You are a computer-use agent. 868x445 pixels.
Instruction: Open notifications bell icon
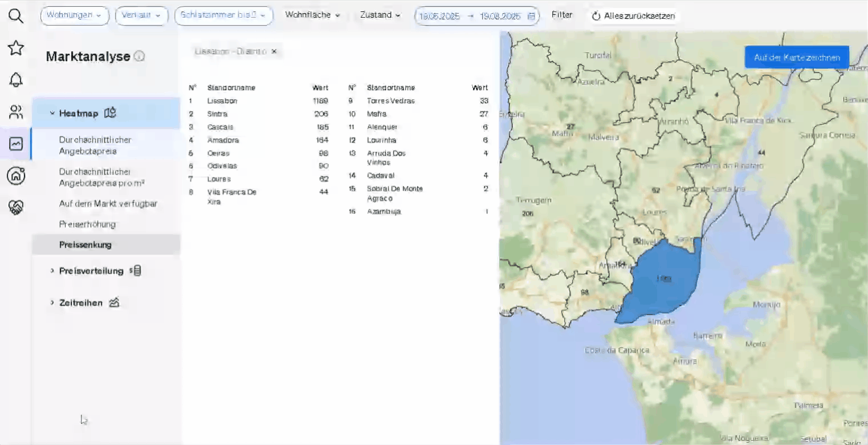(16, 80)
